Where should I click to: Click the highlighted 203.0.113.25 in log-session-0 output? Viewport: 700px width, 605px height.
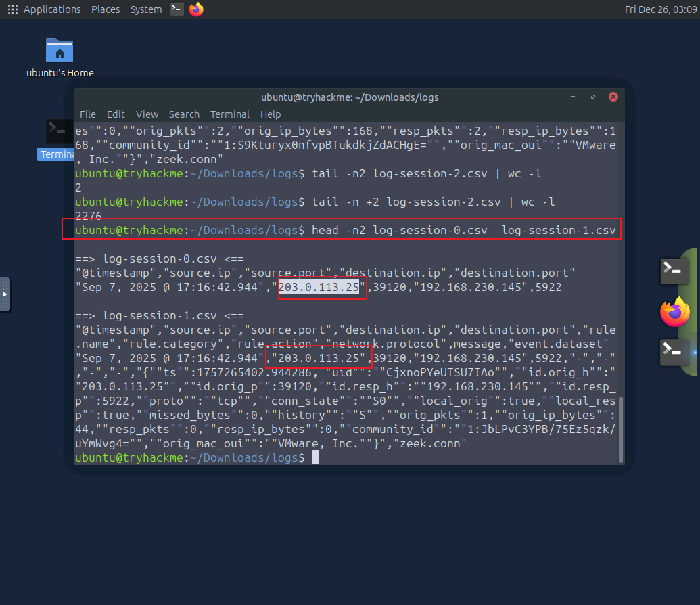[319, 287]
